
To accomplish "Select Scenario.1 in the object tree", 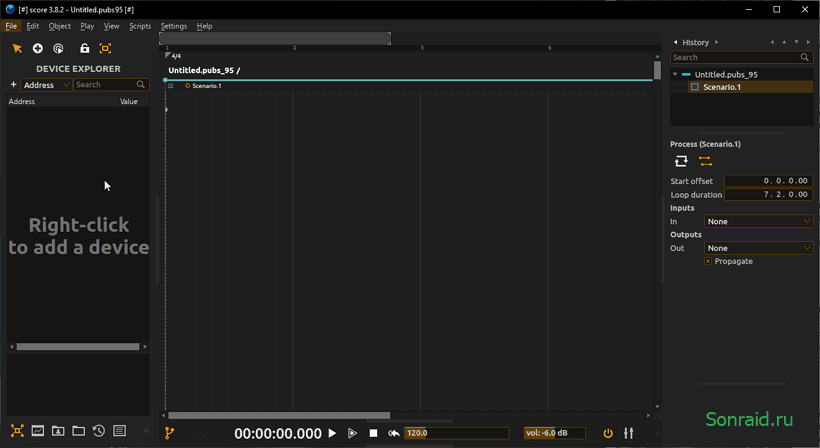I will 722,87.
